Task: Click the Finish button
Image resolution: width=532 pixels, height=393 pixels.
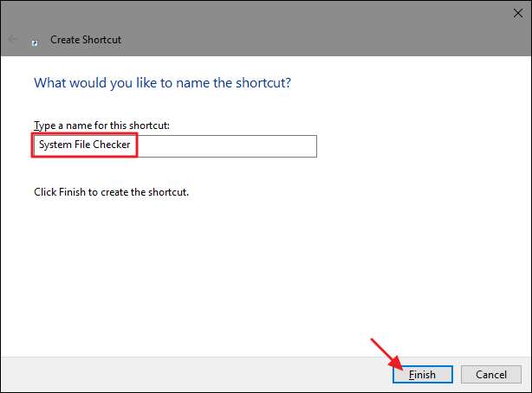Action: [423, 374]
